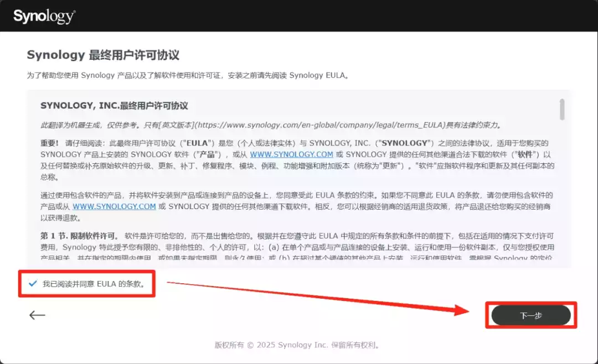Screen dimensions: 598x364
Task: Click the '我已阅读并同意 EULA 的条款' label text
Action: point(94,284)
